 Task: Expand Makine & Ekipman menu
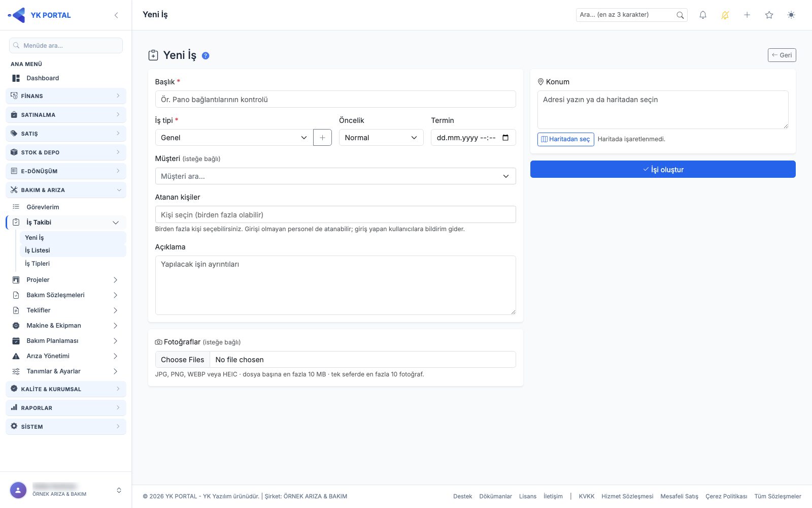point(66,326)
